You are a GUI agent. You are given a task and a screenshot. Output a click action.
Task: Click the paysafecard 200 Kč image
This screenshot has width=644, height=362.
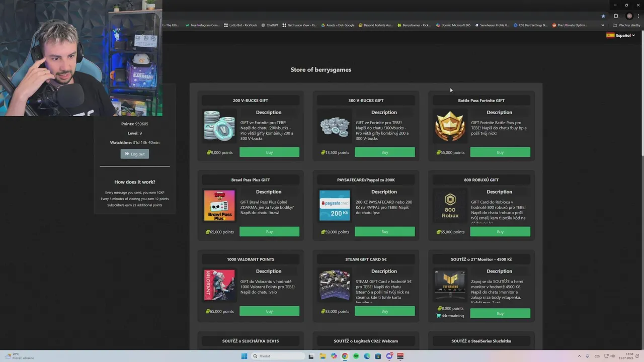coord(335,205)
